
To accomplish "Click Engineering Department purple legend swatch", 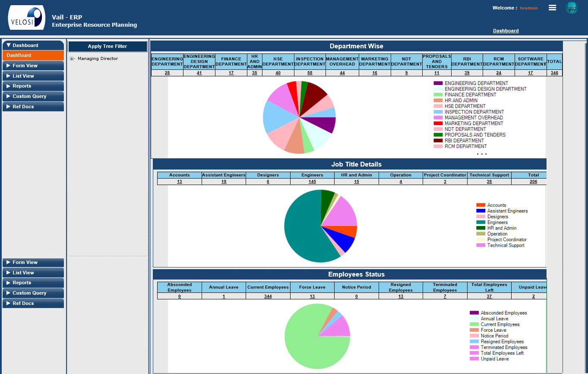I will pyautogui.click(x=438, y=83).
